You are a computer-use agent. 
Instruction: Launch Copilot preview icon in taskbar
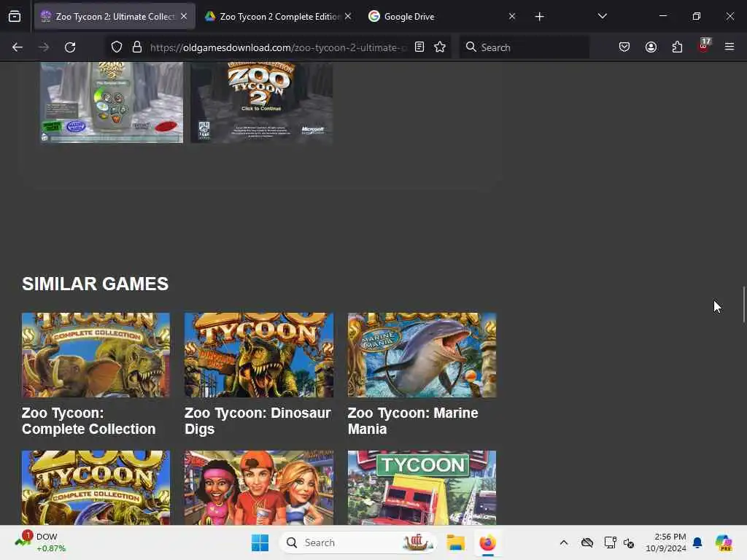point(724,542)
